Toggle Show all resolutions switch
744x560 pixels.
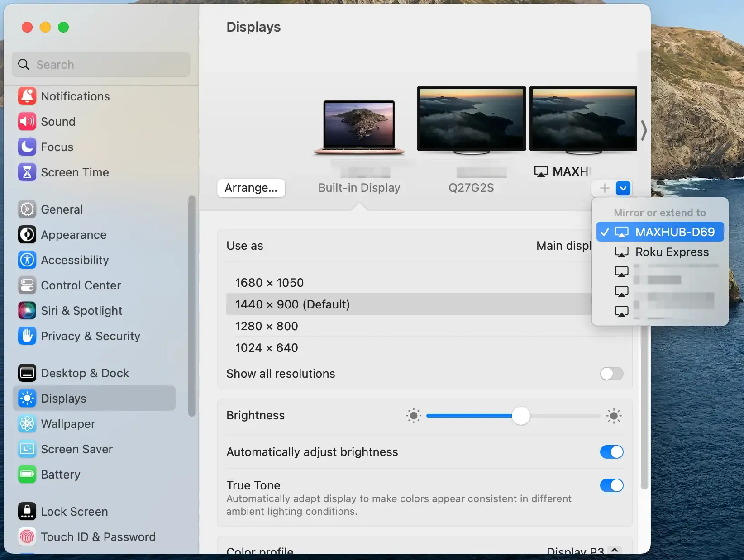tap(611, 374)
